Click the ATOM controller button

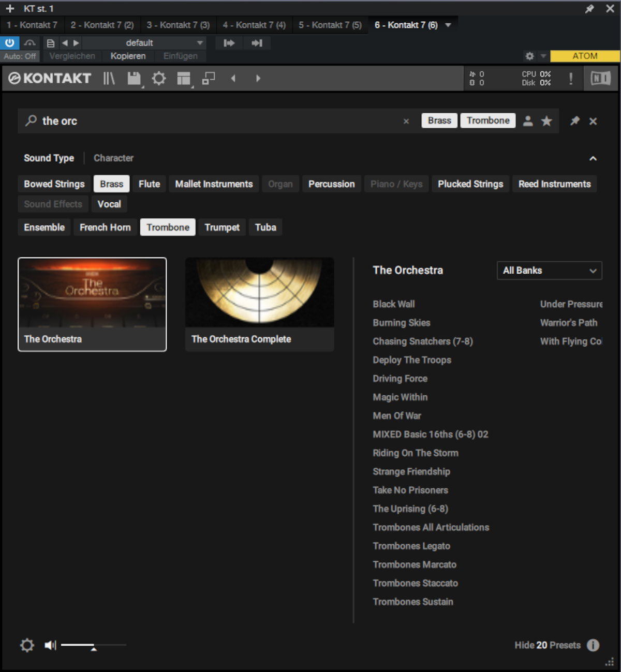(x=585, y=56)
